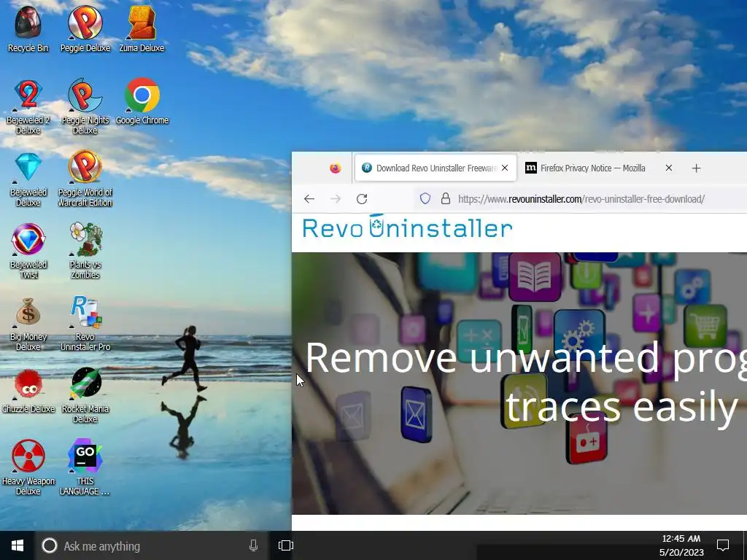
Task: Open the Firefox View icon in browser
Action: pos(336,168)
